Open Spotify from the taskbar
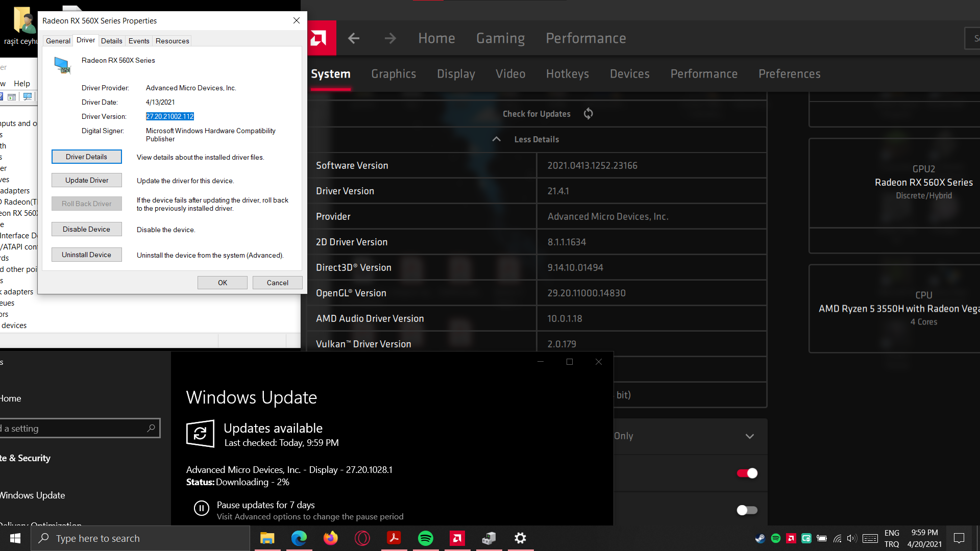Image resolution: width=980 pixels, height=551 pixels. tap(425, 538)
